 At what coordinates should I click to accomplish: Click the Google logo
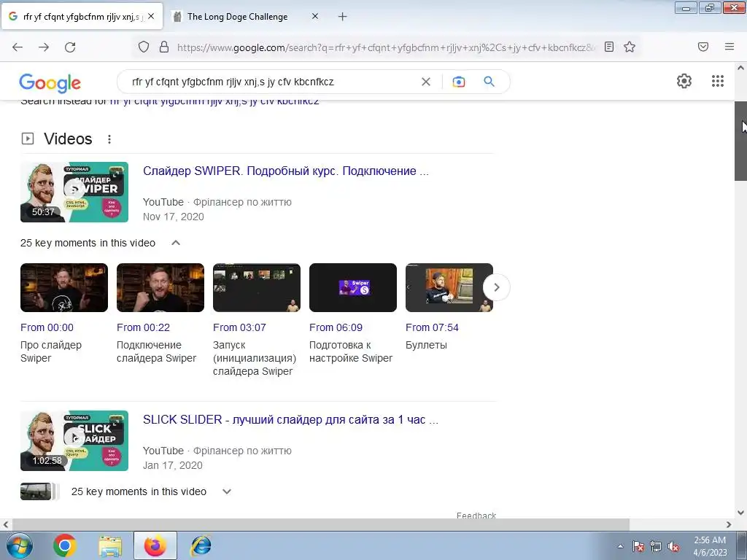pyautogui.click(x=50, y=83)
